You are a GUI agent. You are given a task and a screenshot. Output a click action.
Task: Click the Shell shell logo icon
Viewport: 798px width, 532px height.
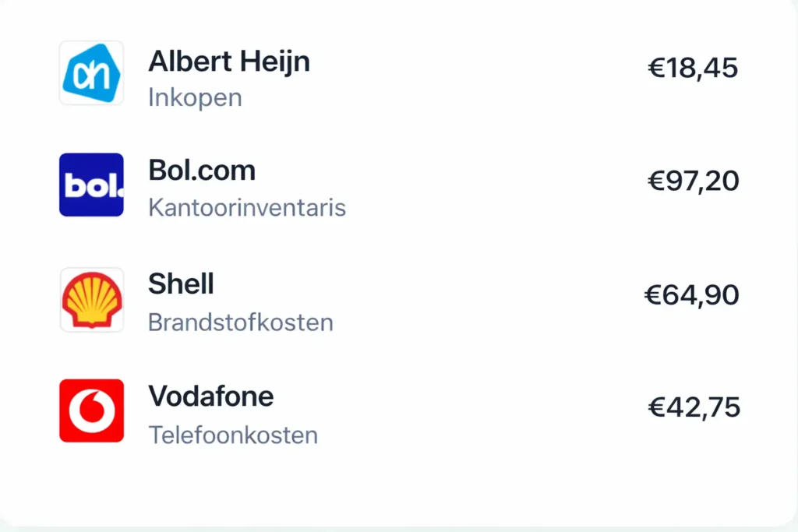91,300
